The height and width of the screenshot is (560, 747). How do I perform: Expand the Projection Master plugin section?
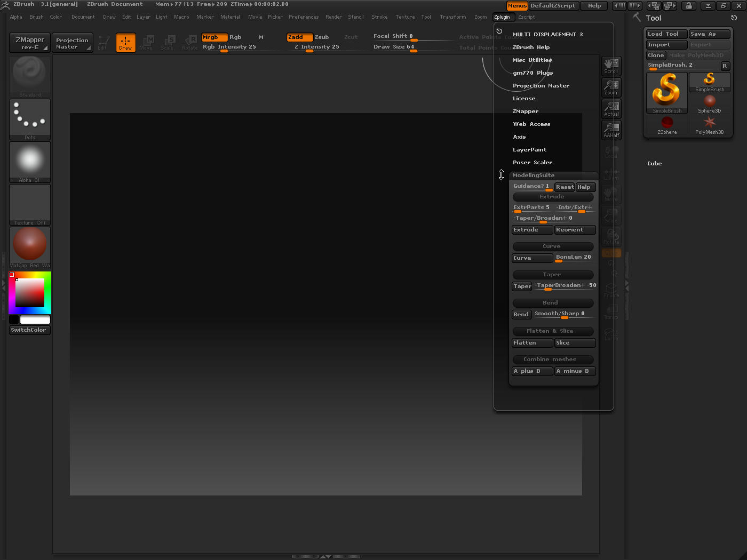(541, 86)
